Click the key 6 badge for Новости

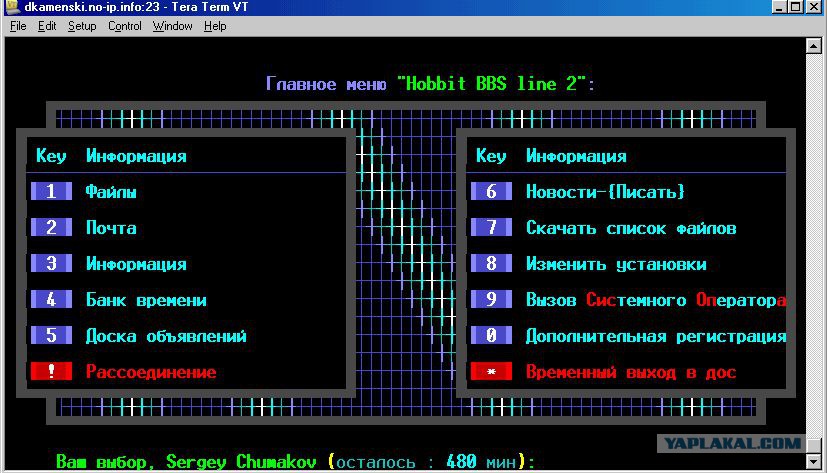pos(491,191)
